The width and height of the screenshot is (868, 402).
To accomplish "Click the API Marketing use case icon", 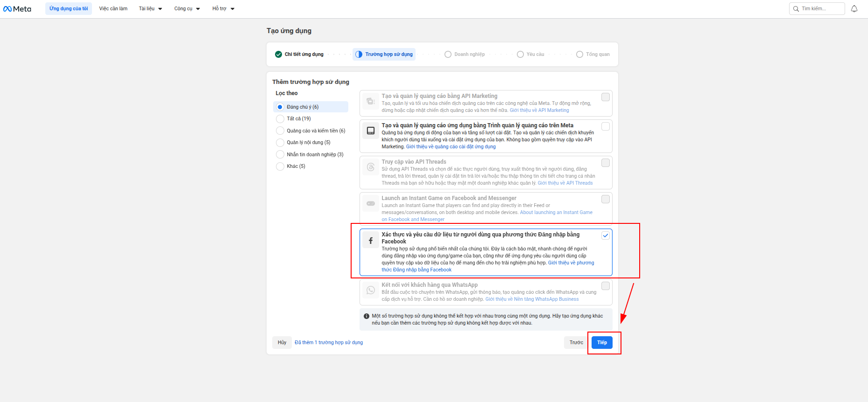I will [371, 101].
